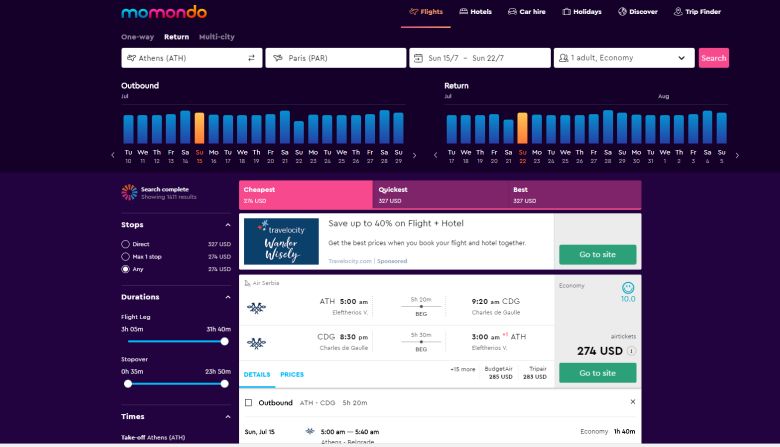Click the calendar icon in the date field

point(418,58)
